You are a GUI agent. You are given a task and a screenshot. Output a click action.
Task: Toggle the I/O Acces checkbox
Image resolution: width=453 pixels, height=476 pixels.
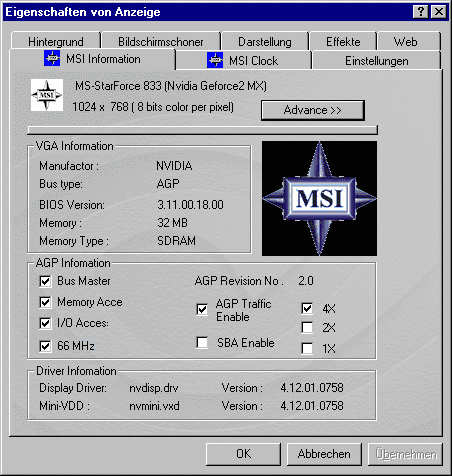tap(45, 323)
